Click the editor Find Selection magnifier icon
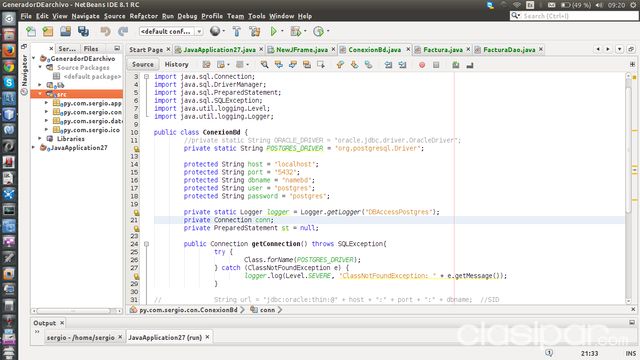640x360 pixels. (x=264, y=64)
